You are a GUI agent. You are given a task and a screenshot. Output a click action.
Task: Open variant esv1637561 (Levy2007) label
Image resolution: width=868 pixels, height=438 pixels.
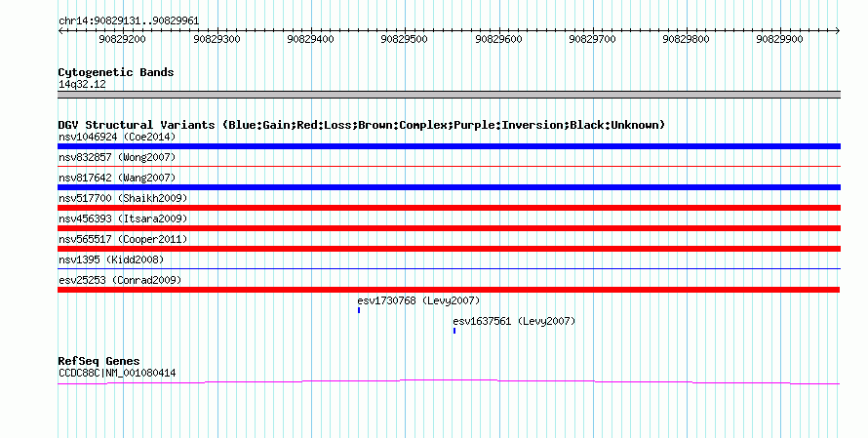(x=514, y=321)
